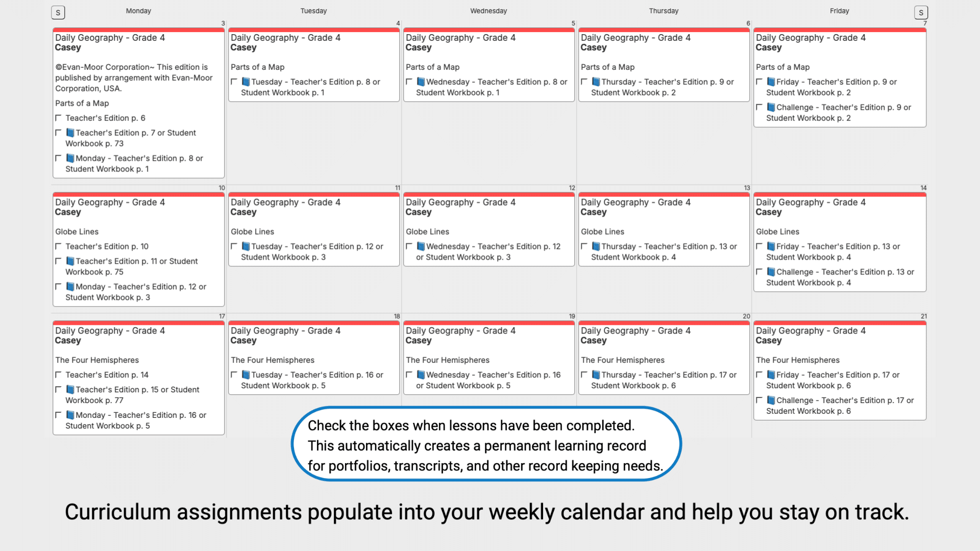Open book icon for Monday Teacher's Edition p. 8
Viewport: 980px width, 551px height.
coord(70,158)
